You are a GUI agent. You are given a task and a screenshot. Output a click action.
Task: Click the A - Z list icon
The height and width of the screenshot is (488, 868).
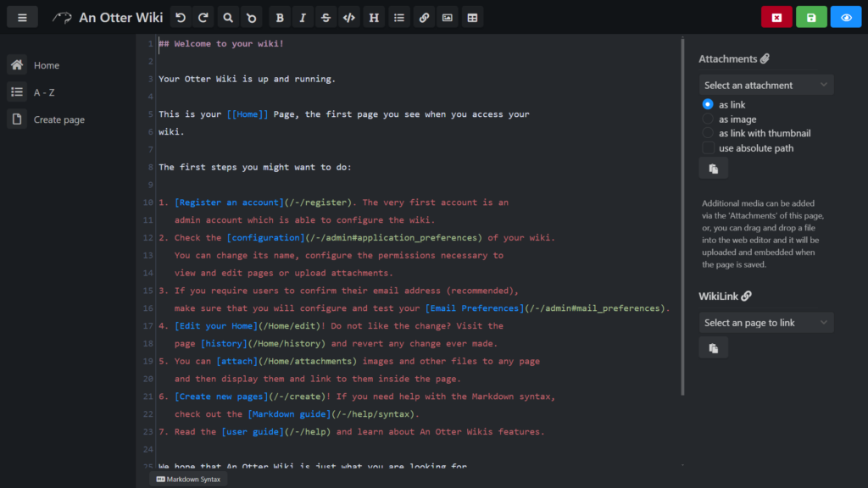(x=17, y=91)
